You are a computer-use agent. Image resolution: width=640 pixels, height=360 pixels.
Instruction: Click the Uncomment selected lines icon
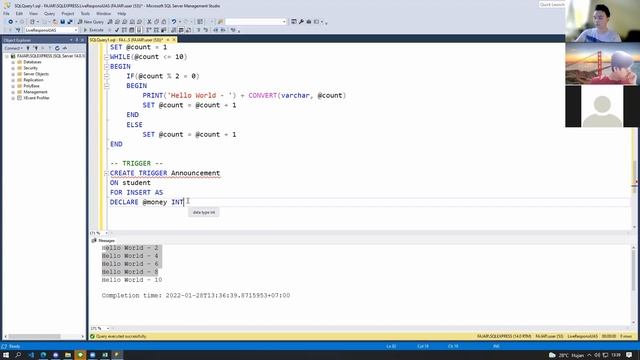[x=206, y=30]
